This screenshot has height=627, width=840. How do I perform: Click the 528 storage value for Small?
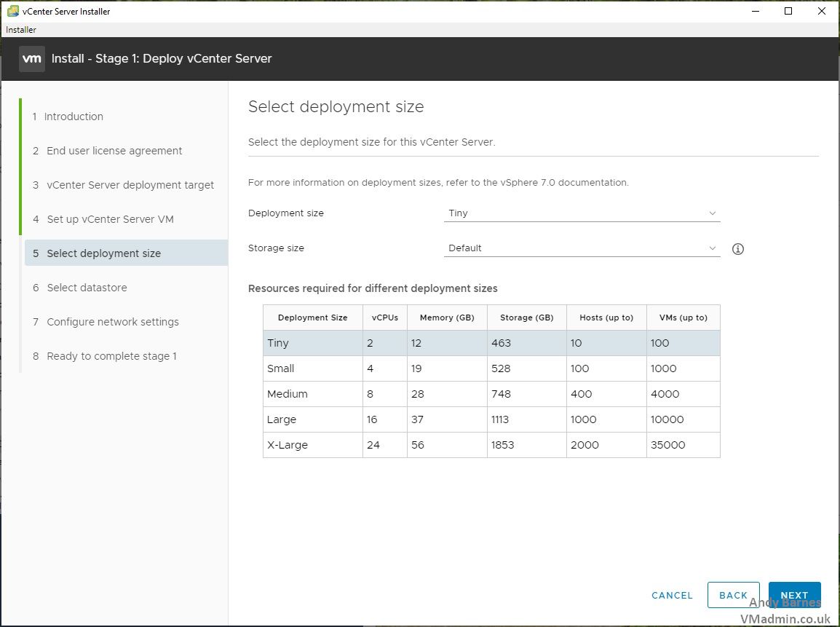click(x=501, y=368)
